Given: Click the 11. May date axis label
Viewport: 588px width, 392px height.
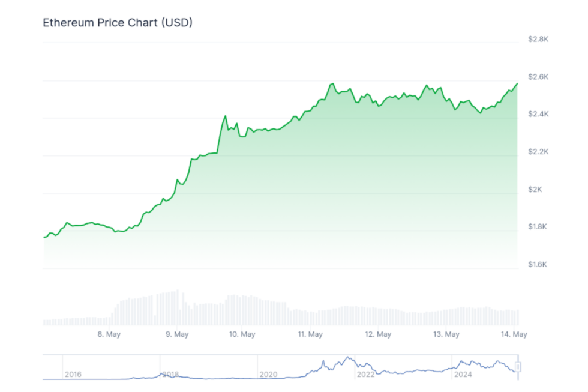Looking at the screenshot, I should tap(310, 334).
